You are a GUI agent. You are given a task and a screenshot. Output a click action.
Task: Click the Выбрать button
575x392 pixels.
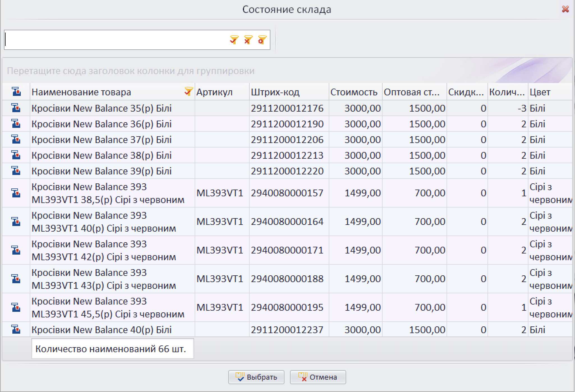click(256, 377)
